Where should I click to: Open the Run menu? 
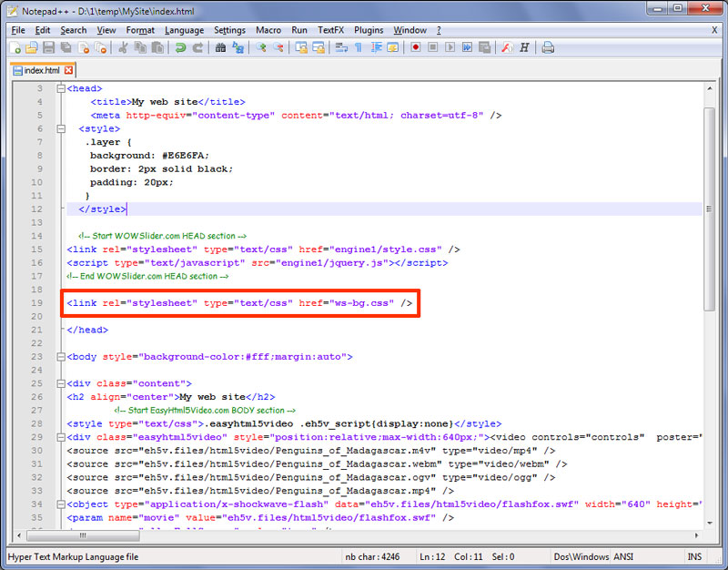(x=299, y=30)
